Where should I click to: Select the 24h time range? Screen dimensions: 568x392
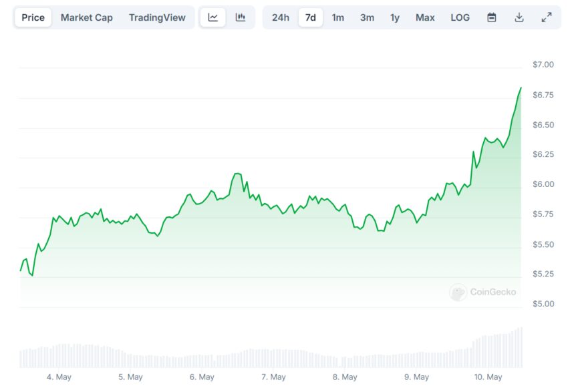(281, 17)
